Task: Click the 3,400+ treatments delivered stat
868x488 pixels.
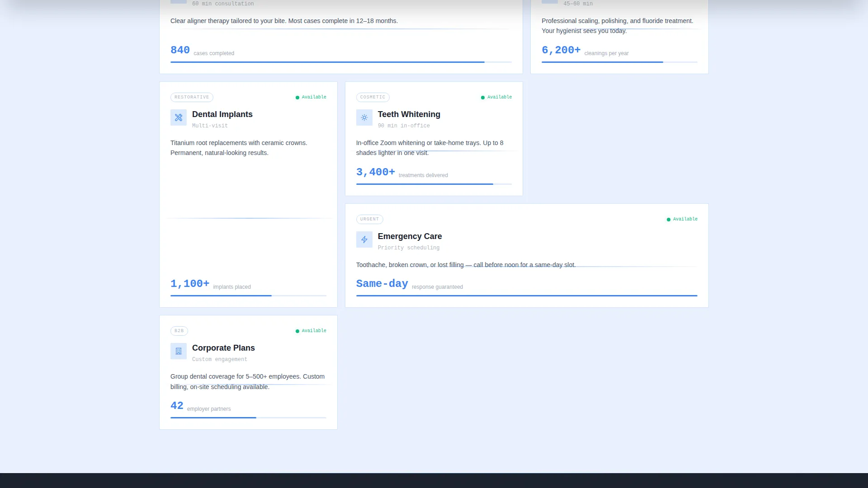Action: click(402, 172)
